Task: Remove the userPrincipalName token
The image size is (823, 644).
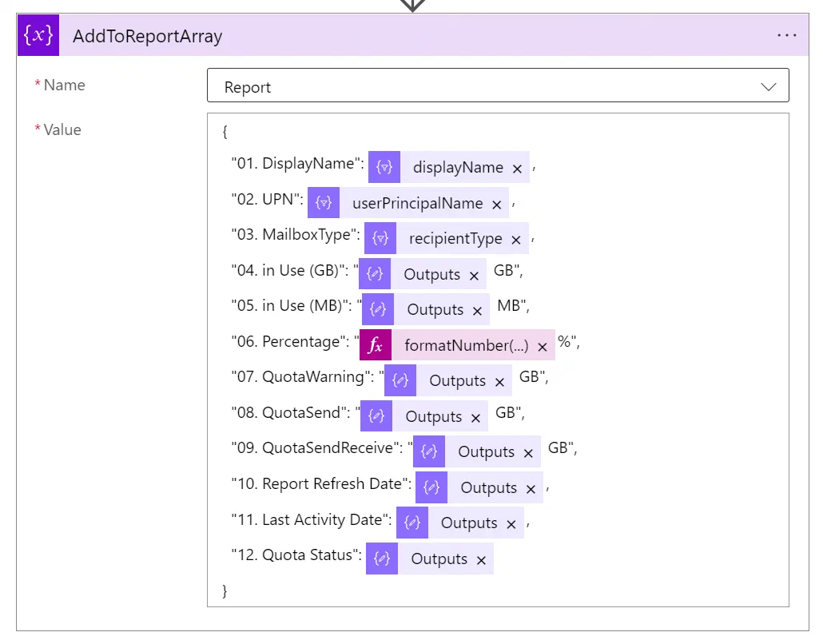Action: click(x=496, y=205)
